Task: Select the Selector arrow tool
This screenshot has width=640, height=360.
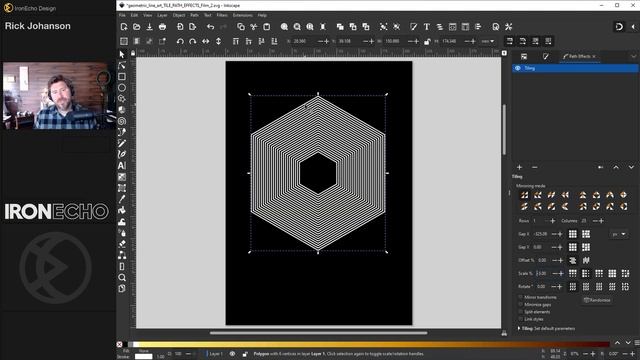Action: pos(122,54)
